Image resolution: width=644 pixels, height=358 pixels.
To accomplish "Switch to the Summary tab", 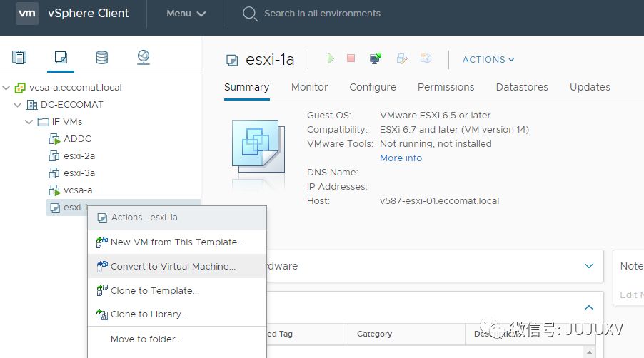I will point(246,87).
